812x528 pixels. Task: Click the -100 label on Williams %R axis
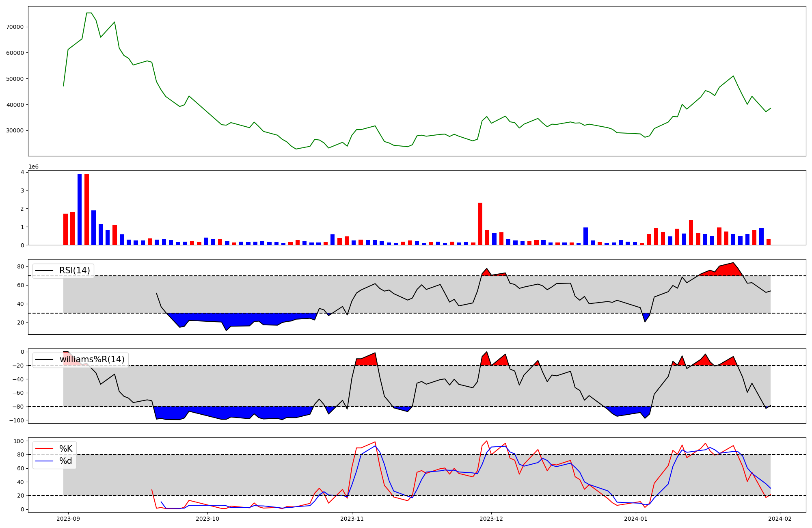point(16,420)
